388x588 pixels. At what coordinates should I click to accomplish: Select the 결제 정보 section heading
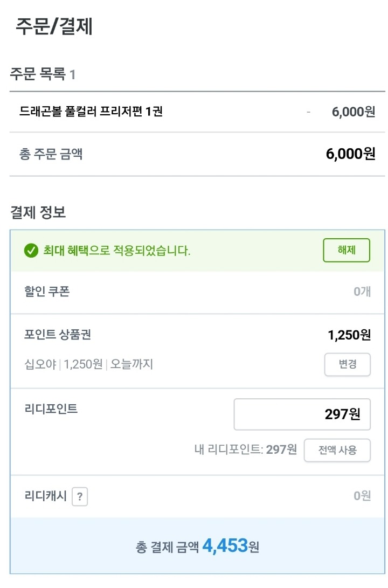tap(38, 212)
